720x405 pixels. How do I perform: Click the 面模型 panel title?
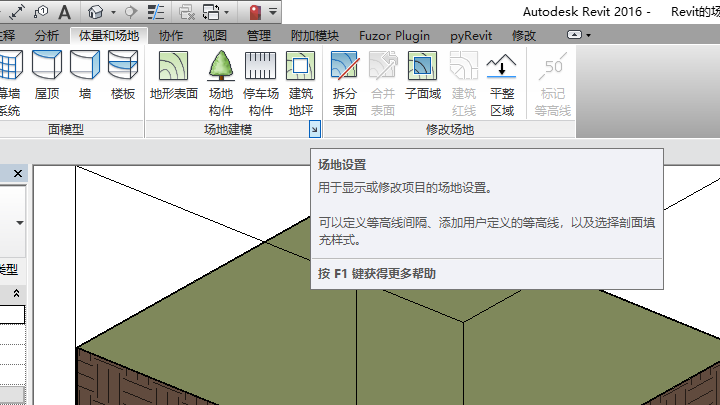pyautogui.click(x=66, y=129)
